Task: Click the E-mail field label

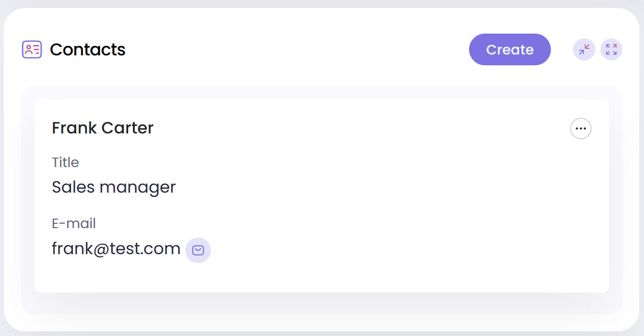Action: 74,223
